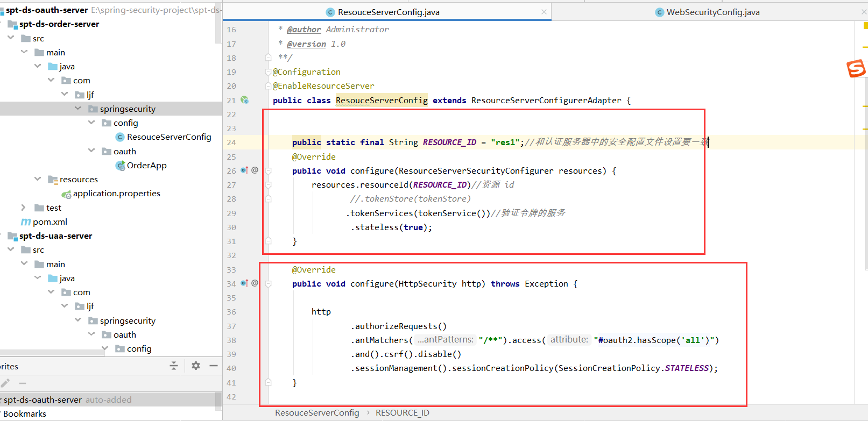868x421 pixels.
Task: Click the expand/collapse all icon in favorites toolbar
Action: (174, 366)
